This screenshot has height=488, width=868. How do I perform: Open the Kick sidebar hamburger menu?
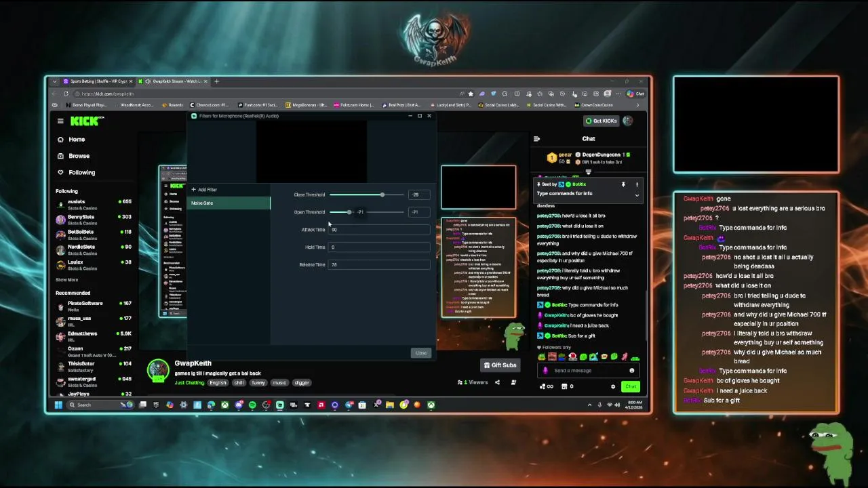point(60,121)
